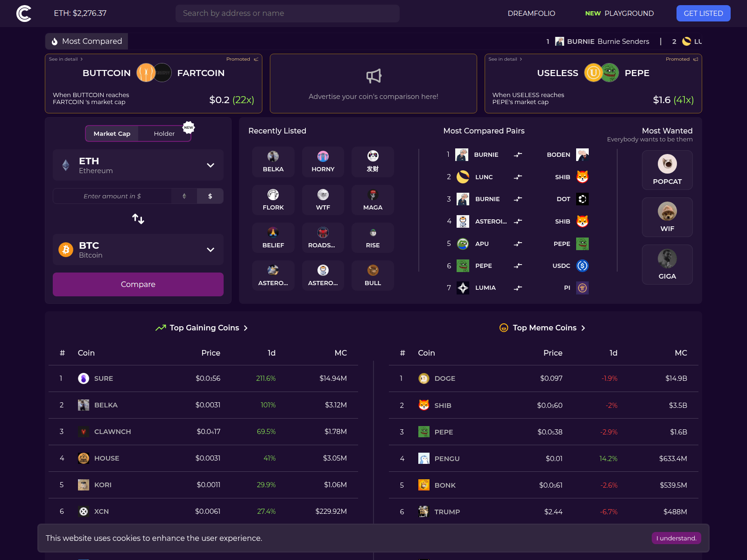Click the Promoted label on BUTTCOIN card
747x560 pixels.
242,59
